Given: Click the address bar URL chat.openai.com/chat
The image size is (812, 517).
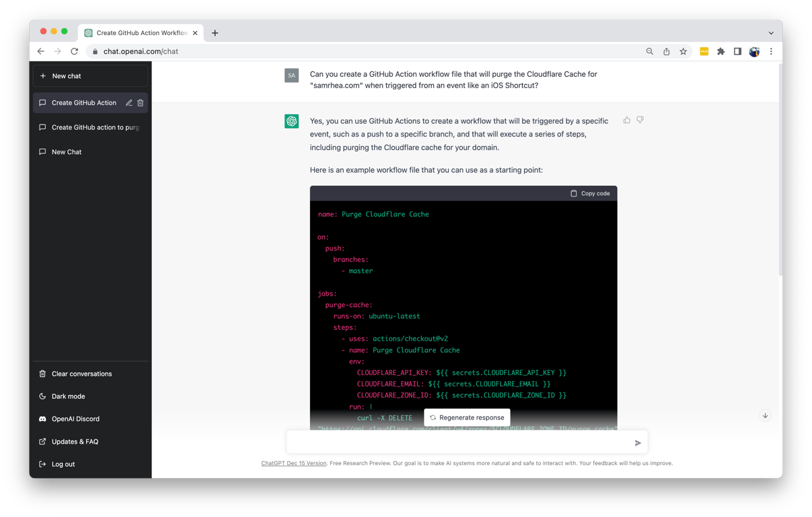Looking at the screenshot, I should pos(141,51).
